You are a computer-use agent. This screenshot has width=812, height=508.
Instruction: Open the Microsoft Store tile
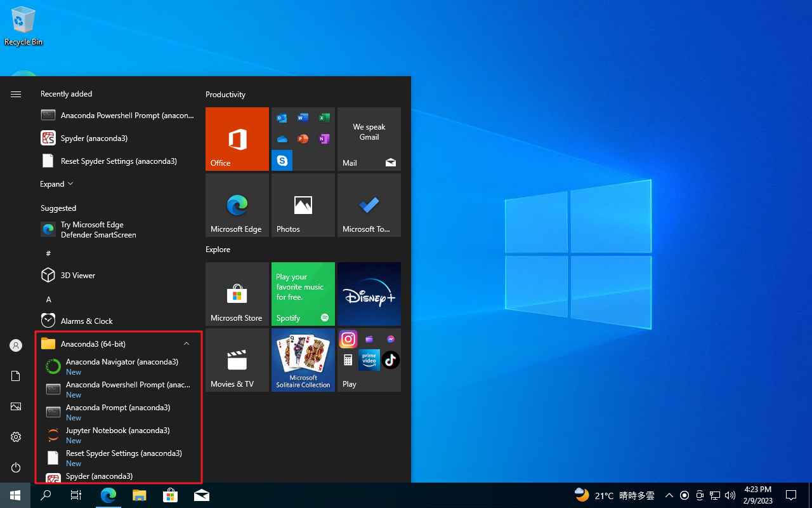237,294
